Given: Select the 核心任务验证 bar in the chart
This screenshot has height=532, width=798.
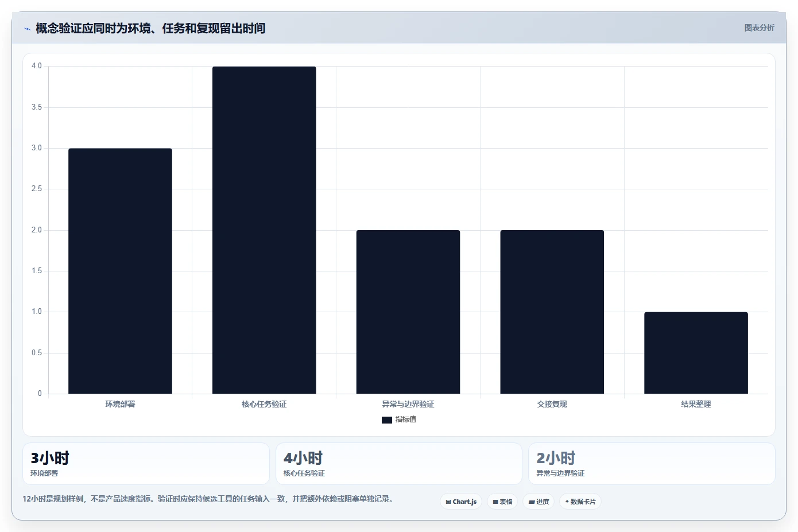Looking at the screenshot, I should click(264, 230).
